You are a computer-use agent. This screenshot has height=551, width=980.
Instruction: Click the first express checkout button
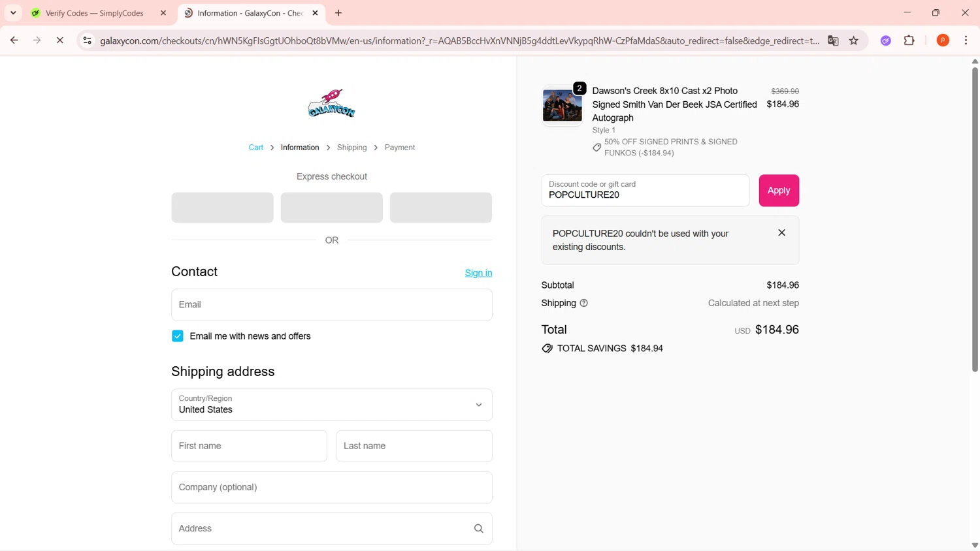click(223, 208)
